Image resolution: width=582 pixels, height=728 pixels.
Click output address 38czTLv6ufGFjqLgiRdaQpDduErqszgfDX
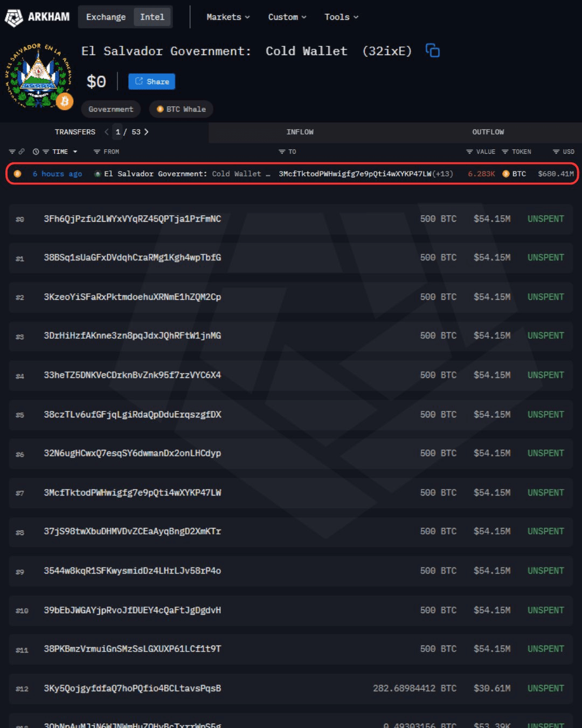(x=133, y=415)
